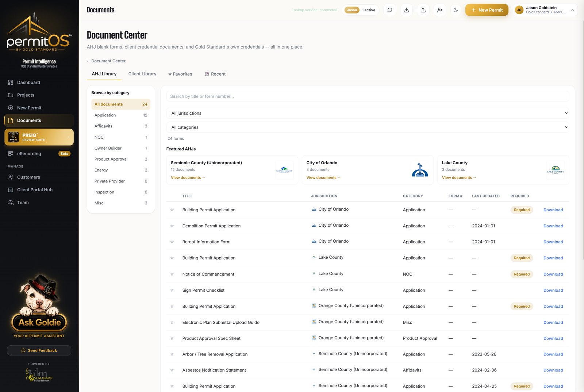Click the Title column header

tap(188, 196)
